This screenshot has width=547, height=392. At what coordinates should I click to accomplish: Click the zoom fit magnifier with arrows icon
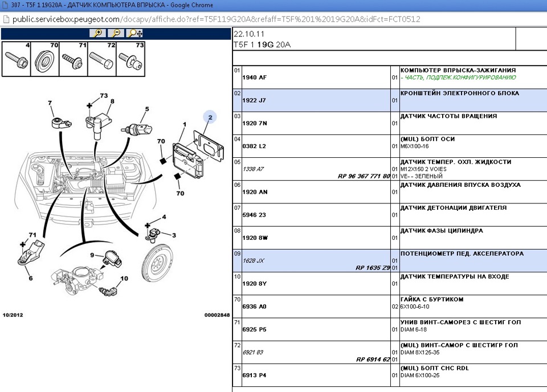click(134, 33)
